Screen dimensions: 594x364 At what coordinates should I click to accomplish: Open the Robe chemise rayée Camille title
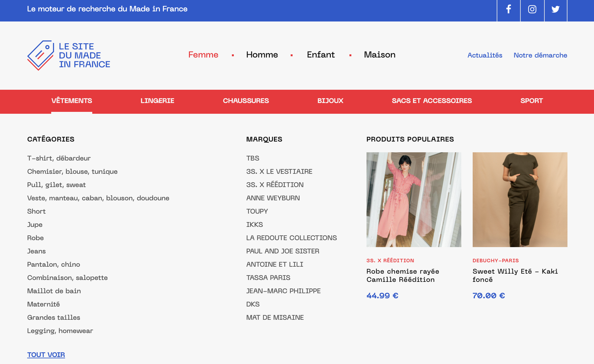pos(403,276)
